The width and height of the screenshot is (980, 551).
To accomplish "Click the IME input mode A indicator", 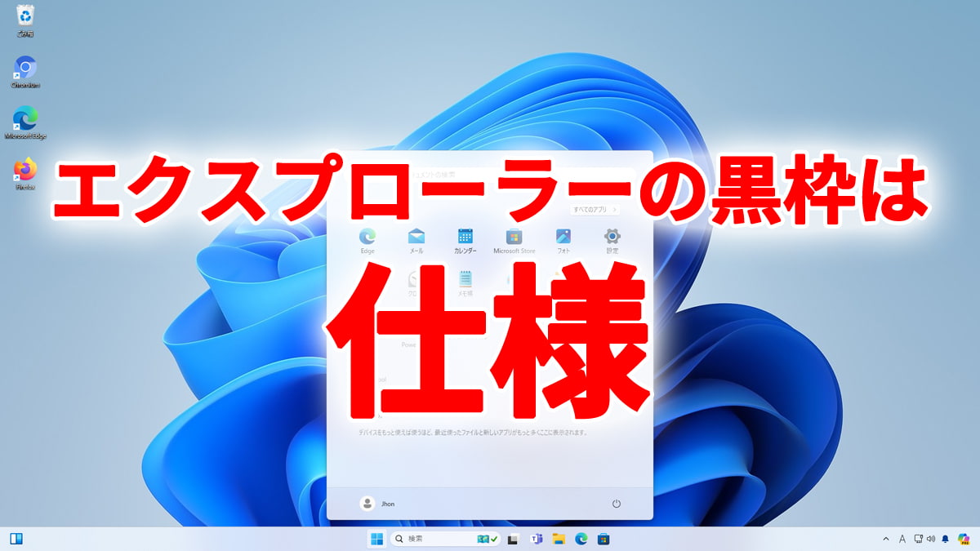I will click(x=902, y=539).
